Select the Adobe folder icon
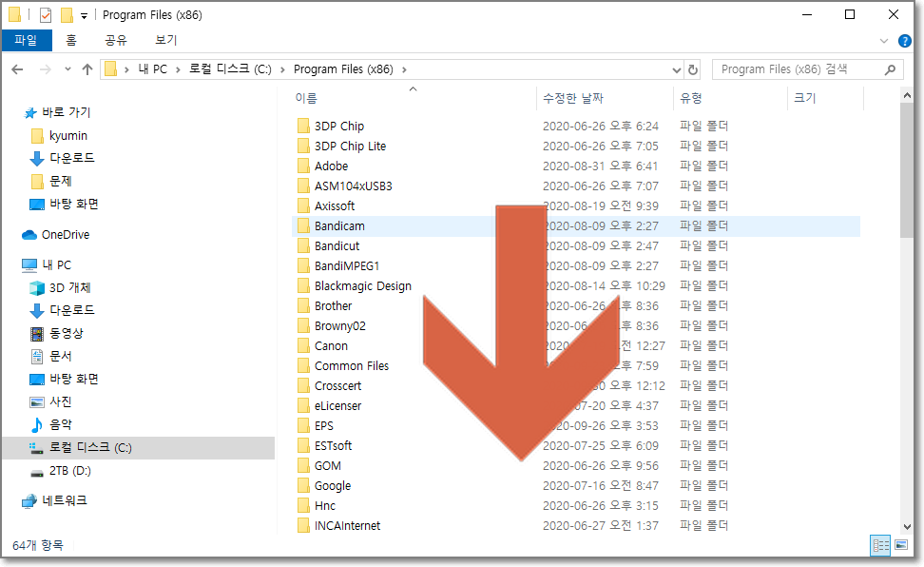The image size is (924, 567). coord(303,166)
